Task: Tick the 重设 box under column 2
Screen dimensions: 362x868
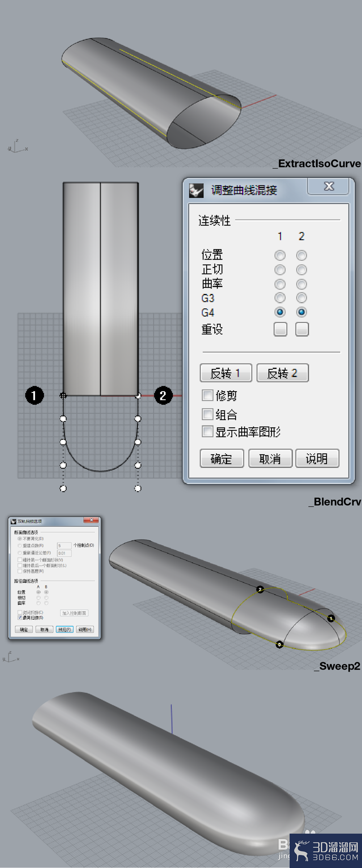Action: pyautogui.click(x=302, y=329)
